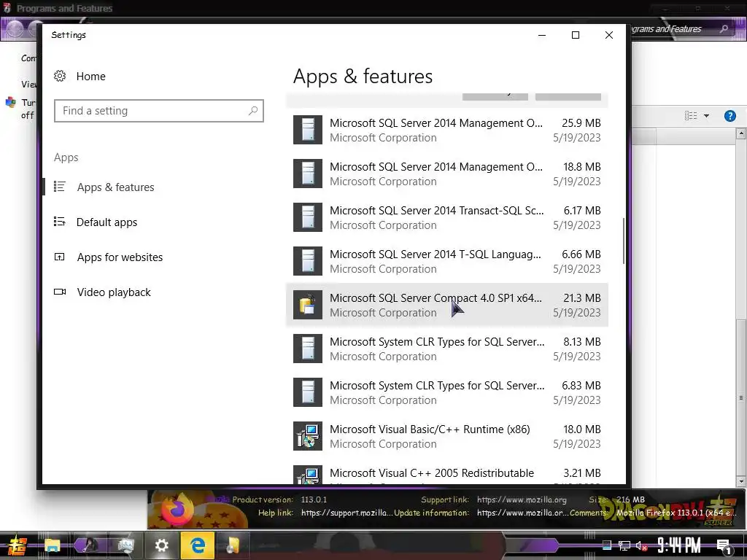
Task: Open view options dropdown in Programs and Features
Action: 706,116
